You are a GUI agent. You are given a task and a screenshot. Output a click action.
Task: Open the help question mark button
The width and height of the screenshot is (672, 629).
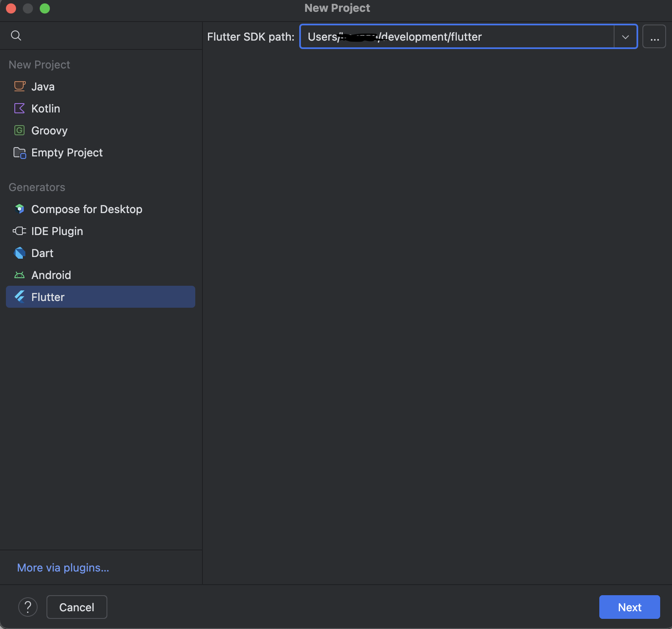point(28,607)
